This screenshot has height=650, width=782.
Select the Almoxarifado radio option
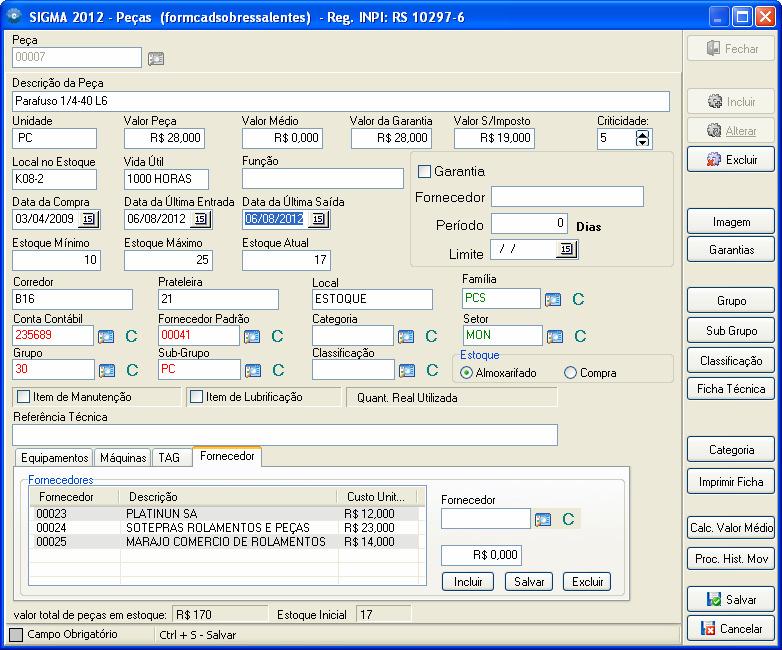coord(466,373)
